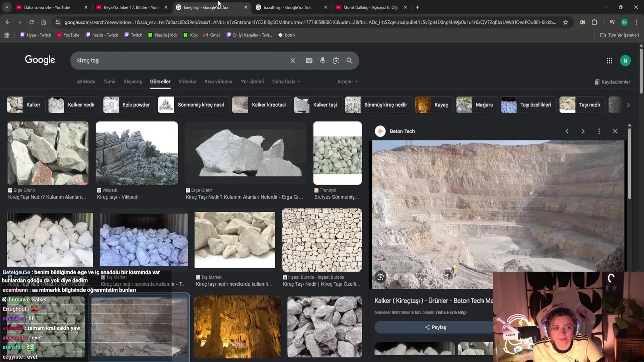Clear the search box with the X icon
The height and width of the screenshot is (362, 644).
click(x=292, y=61)
